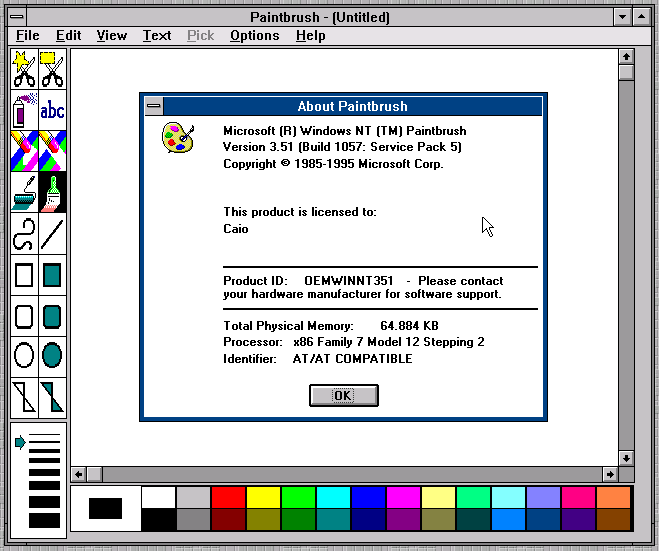The image size is (659, 551).
Task: Pick the bright yellow color swatch
Action: (263, 497)
